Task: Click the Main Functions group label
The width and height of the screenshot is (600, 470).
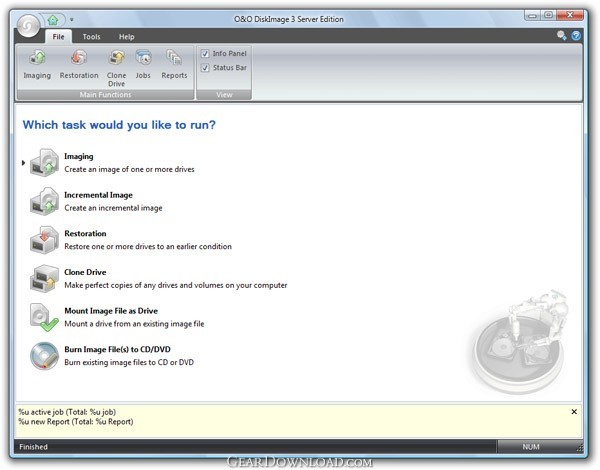Action: tap(105, 95)
